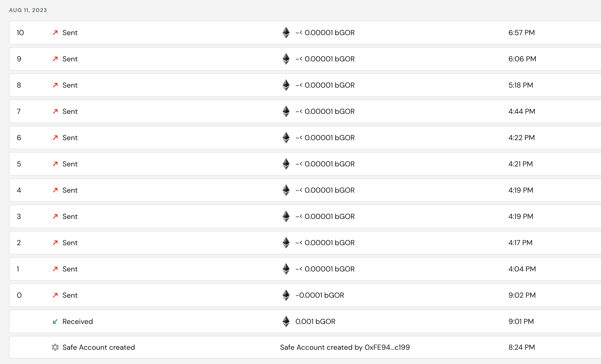The height and width of the screenshot is (364, 601).
Task: Click the Ethereum token icon in the 4:21 PM row
Action: pos(286,164)
